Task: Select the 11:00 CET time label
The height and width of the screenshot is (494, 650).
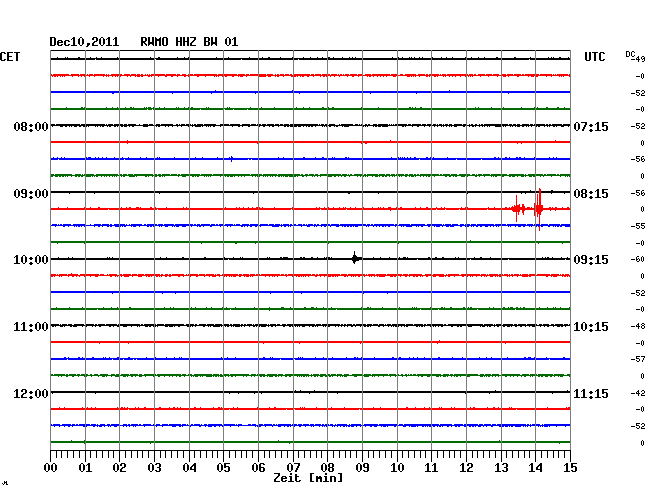Action: pyautogui.click(x=31, y=327)
